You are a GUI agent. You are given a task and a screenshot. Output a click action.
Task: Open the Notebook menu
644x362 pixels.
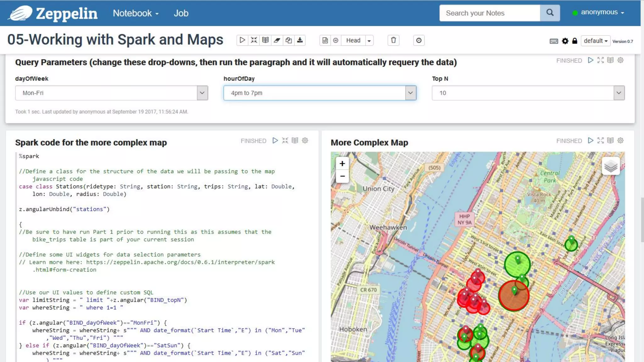tap(136, 13)
